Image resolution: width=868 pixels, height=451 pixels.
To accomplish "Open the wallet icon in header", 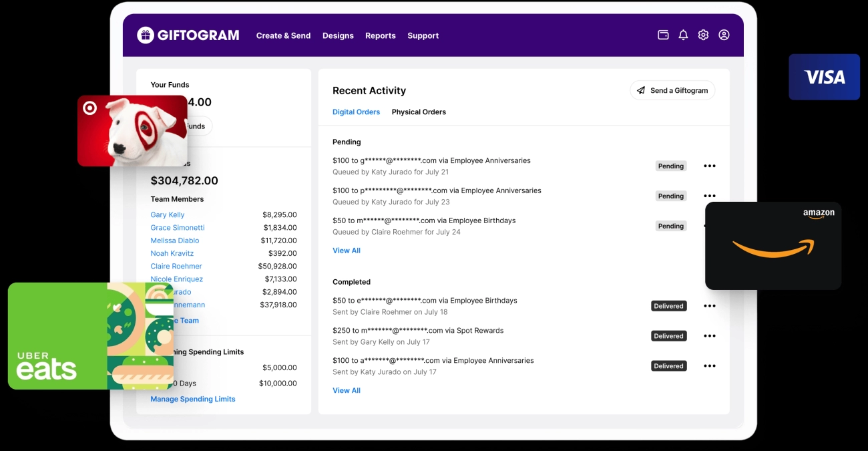I will pos(663,35).
